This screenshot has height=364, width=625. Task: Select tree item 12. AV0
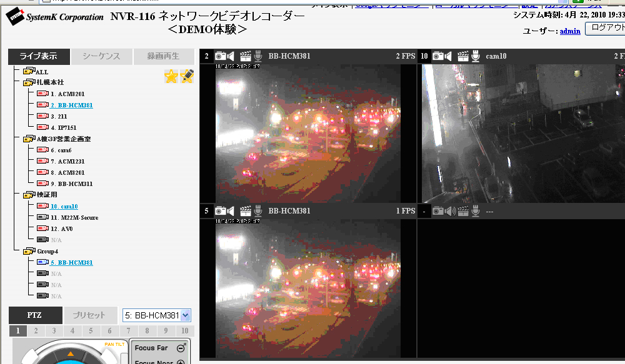tap(62, 229)
